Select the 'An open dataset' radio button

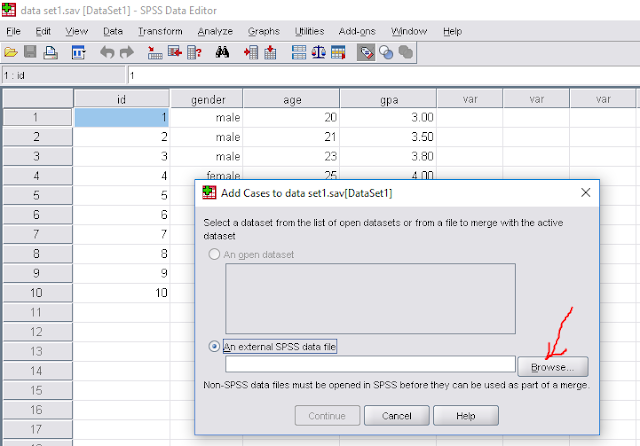214,254
